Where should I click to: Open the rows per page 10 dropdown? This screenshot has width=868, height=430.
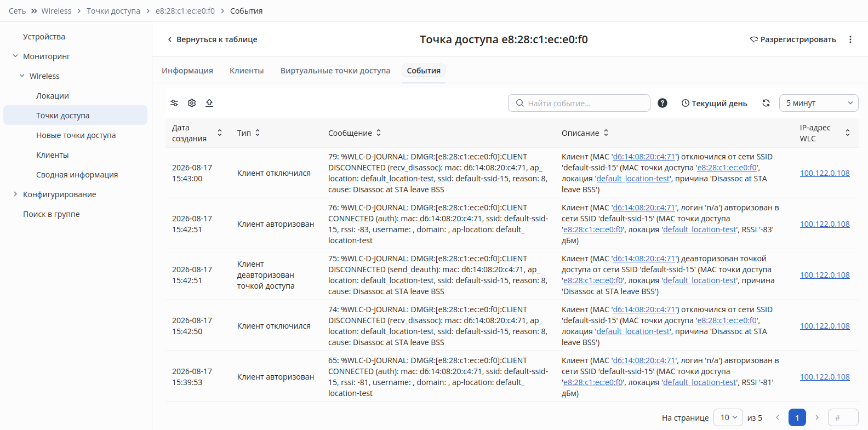click(x=728, y=417)
